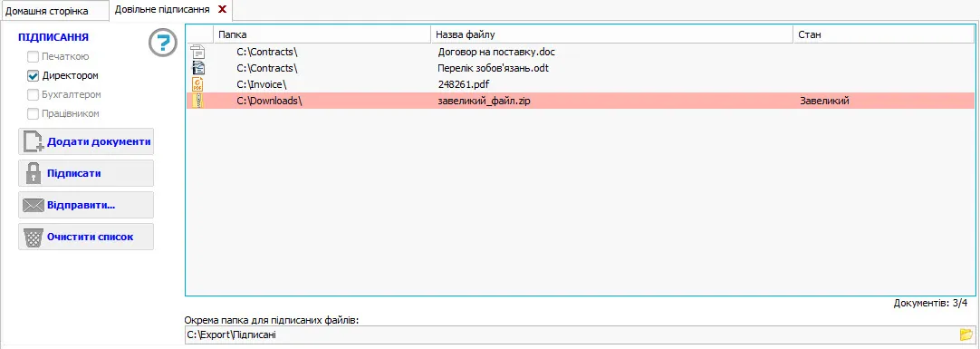Enable the Печаткою checkbox
Image resolution: width=980 pixels, height=349 pixels.
(x=34, y=56)
